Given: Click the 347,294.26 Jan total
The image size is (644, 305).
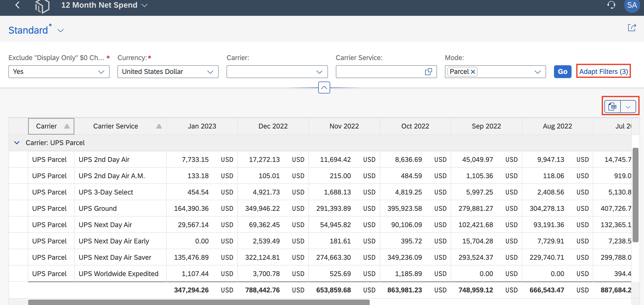Looking at the screenshot, I should click(191, 290).
